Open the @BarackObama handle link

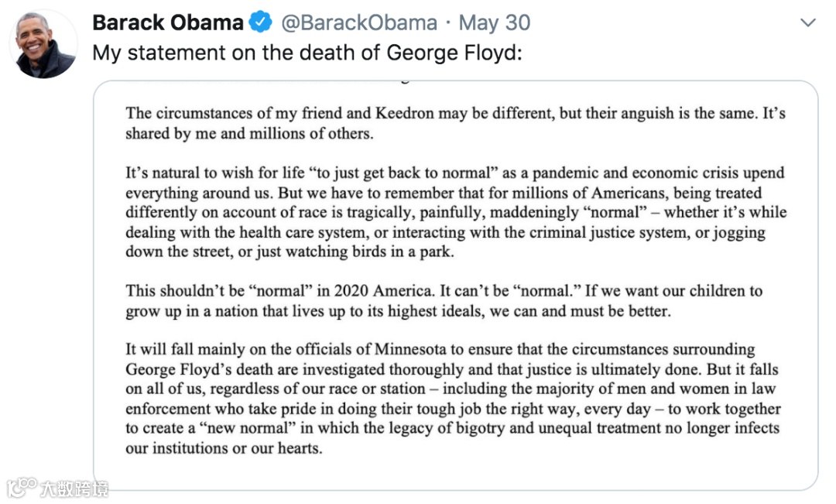[x=358, y=23]
